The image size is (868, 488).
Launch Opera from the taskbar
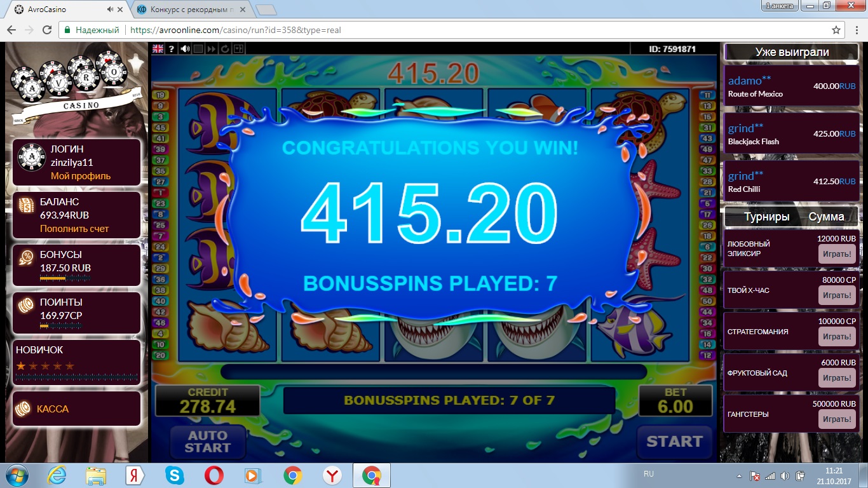(x=214, y=475)
